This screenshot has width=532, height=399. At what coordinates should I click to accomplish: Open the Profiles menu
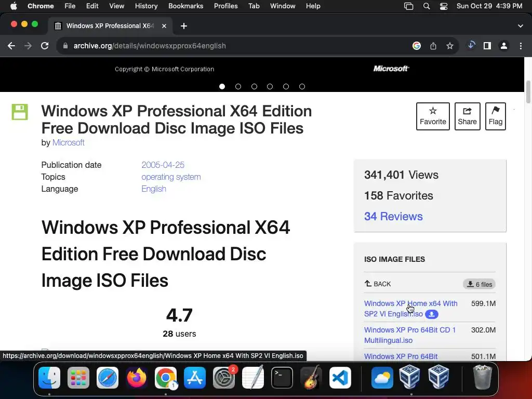(225, 6)
